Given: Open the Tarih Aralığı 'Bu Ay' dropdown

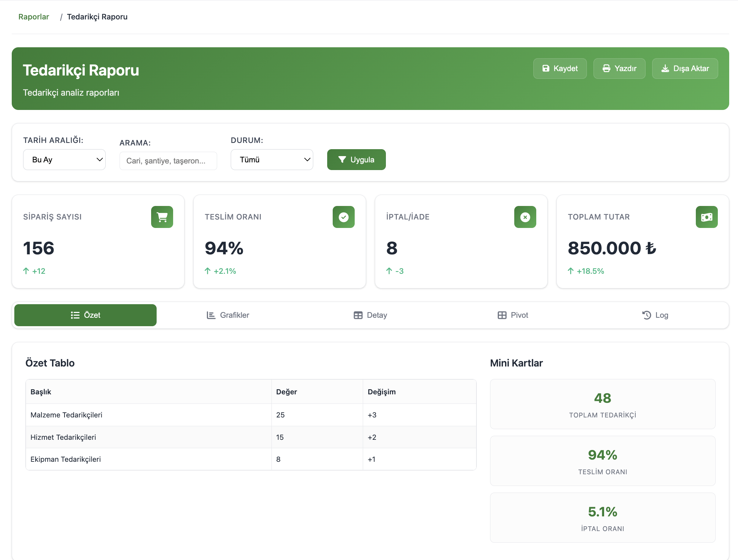Looking at the screenshot, I should tap(64, 159).
